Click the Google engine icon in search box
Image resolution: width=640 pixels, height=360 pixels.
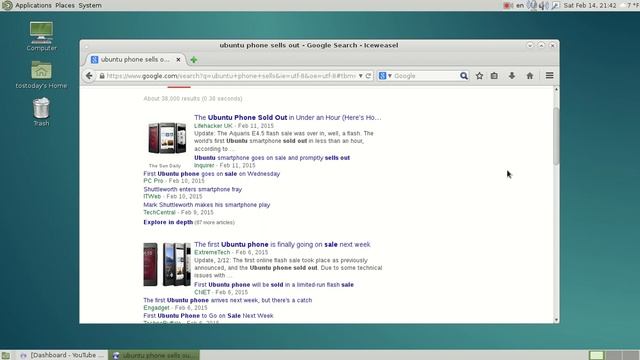tap(382, 76)
